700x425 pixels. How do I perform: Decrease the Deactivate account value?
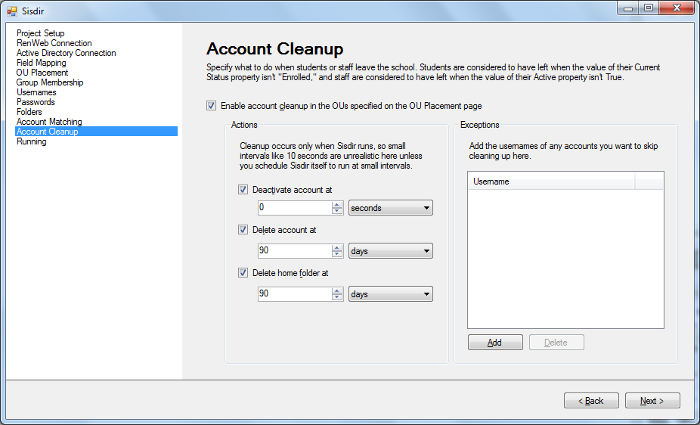point(338,211)
